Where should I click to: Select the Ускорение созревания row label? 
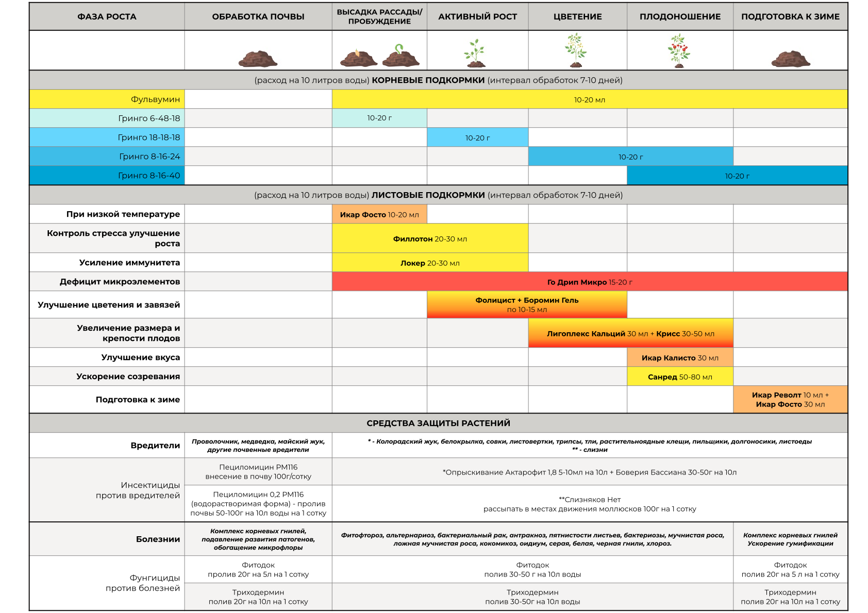click(107, 376)
